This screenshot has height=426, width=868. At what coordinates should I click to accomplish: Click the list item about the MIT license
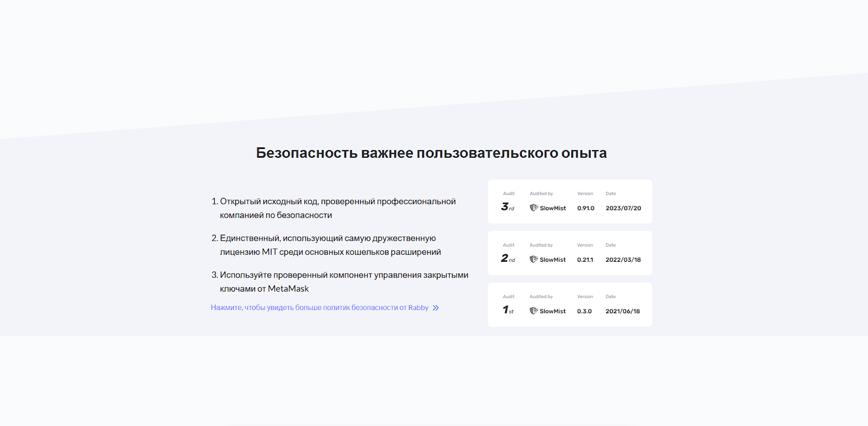330,245
